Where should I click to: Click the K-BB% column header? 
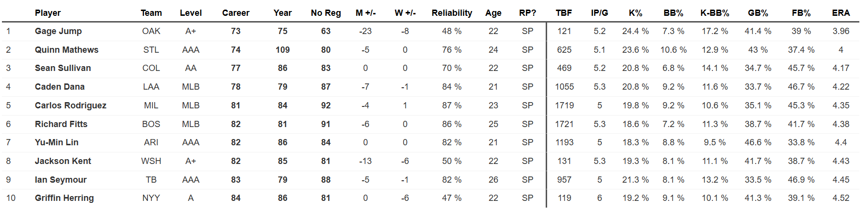[x=715, y=13]
